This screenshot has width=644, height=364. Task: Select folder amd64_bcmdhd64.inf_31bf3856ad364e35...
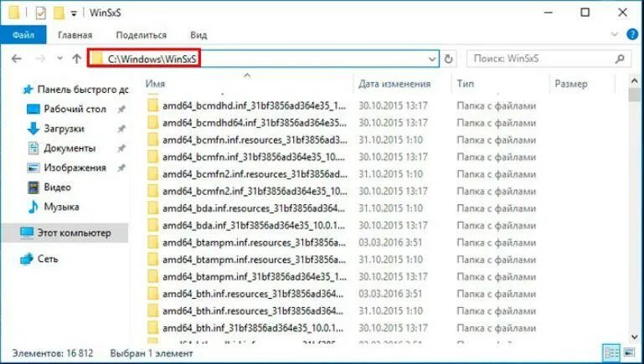coord(255,123)
